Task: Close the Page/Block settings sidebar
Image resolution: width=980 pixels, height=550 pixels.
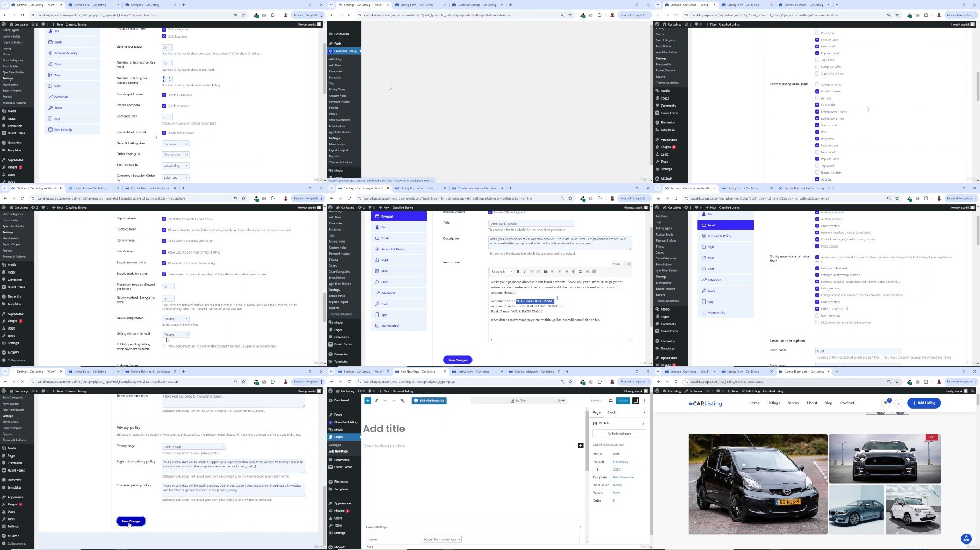Action: point(644,412)
